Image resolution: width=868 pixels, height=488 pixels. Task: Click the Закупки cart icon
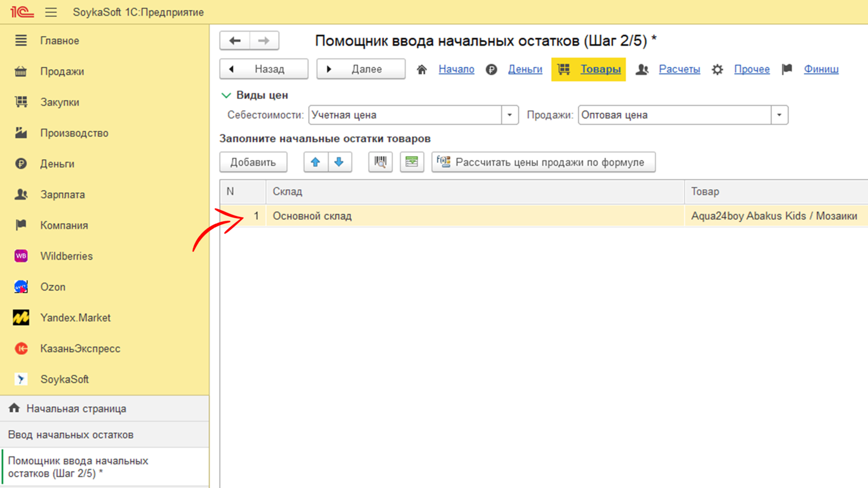pos(21,102)
